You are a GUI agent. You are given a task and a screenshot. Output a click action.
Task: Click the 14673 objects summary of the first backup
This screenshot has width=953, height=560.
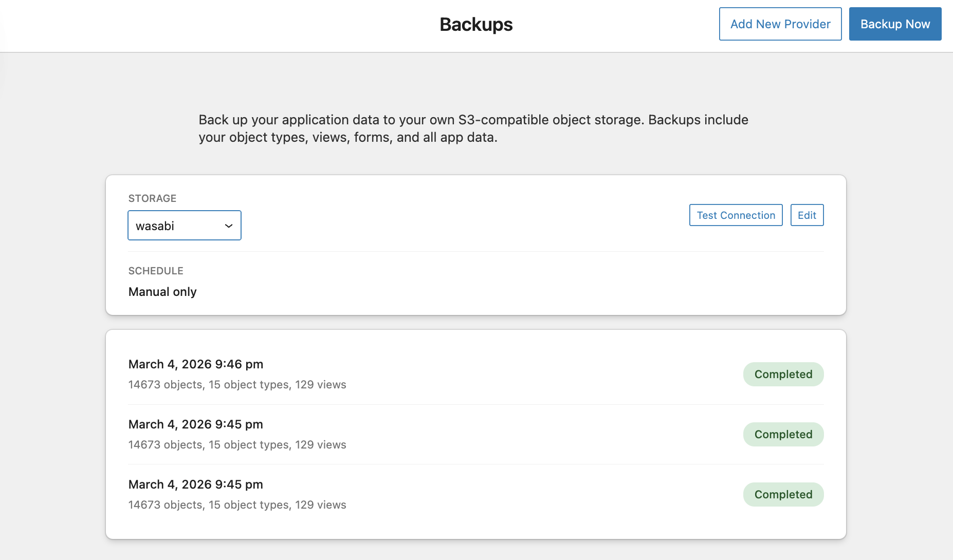[237, 384]
